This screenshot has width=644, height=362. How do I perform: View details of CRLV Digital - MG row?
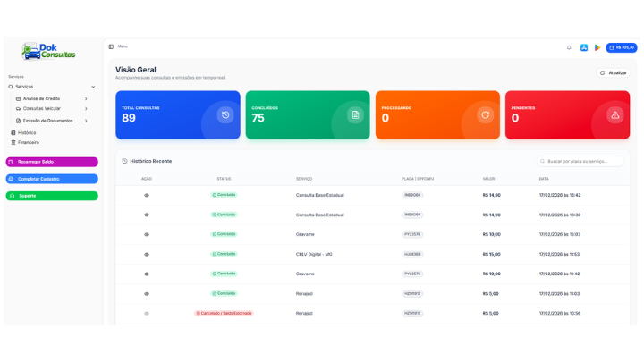pyautogui.click(x=147, y=255)
